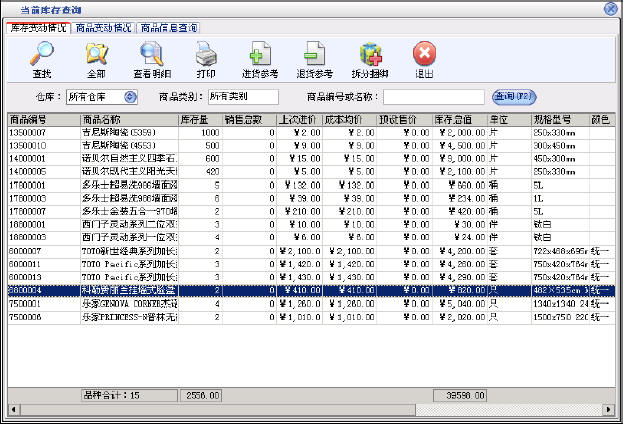The width and height of the screenshot is (623, 424).
Task: Click the 库存总值 column header
Action: [x=458, y=120]
